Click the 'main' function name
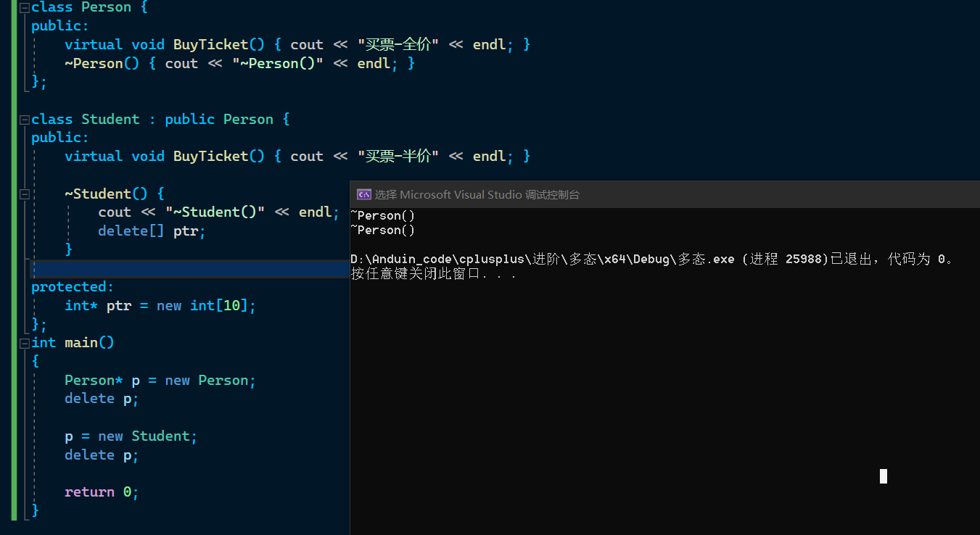Screen dimensions: 980x535 (81, 342)
